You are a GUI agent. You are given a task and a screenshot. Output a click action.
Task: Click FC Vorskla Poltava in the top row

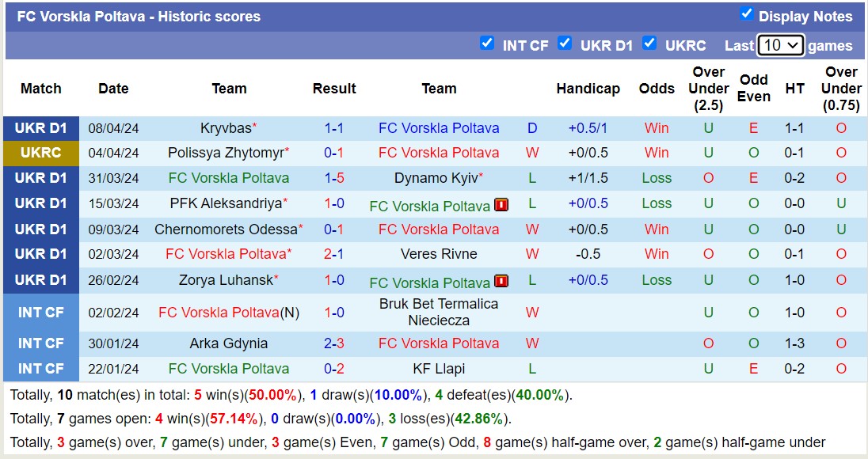[x=440, y=127]
